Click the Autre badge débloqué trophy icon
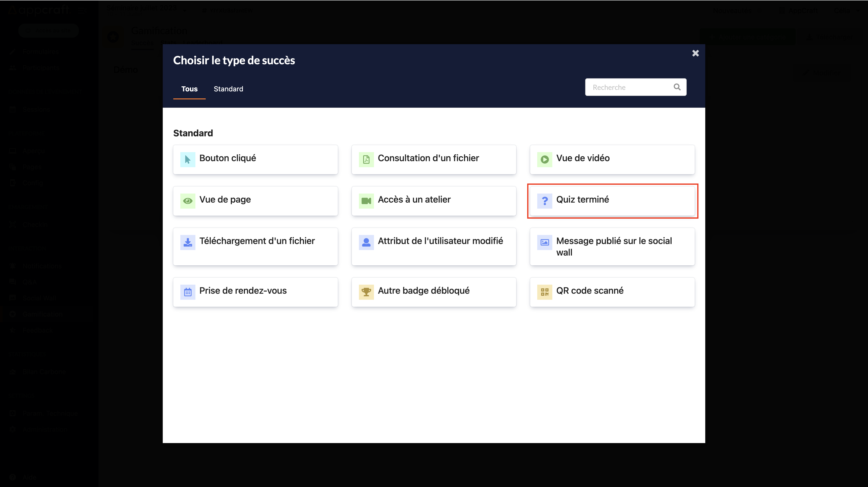 coord(366,292)
